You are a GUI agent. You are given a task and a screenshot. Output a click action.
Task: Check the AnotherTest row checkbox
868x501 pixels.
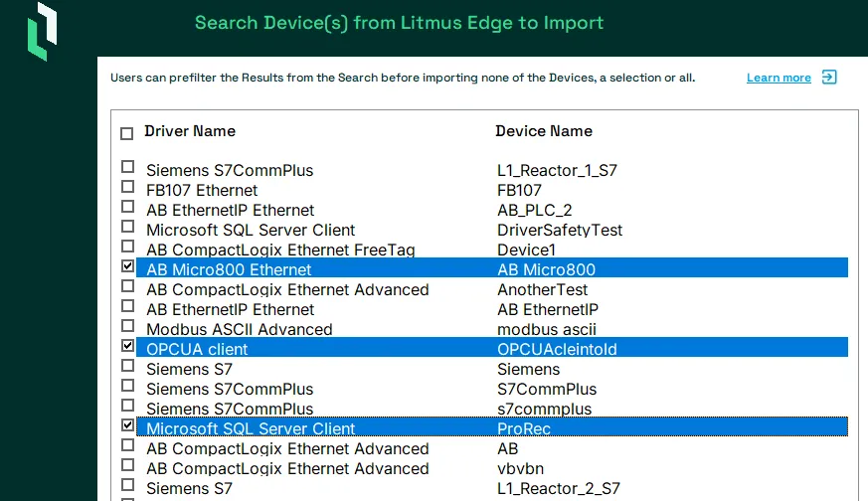(128, 286)
